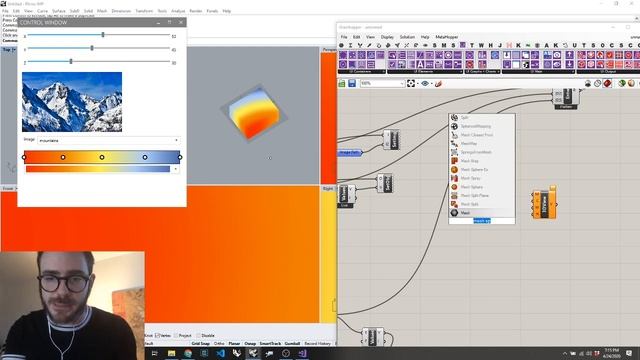Click the green preview mesh quality icon
Image resolution: width=640 pixels, height=360 pixels.
coord(622,83)
